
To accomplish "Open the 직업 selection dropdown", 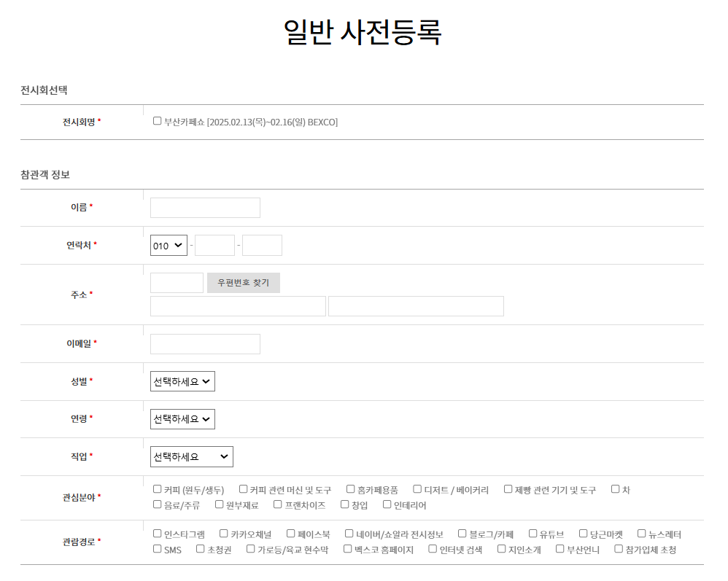I will coord(191,456).
